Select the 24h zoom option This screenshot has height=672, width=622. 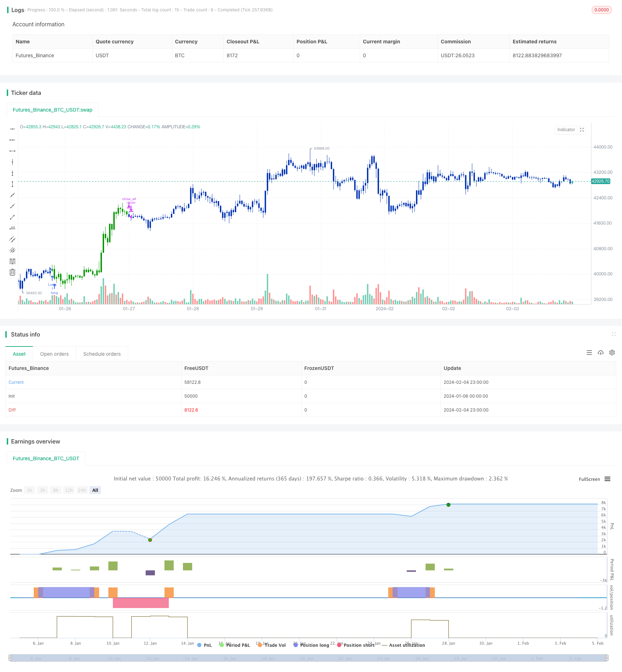tap(82, 490)
